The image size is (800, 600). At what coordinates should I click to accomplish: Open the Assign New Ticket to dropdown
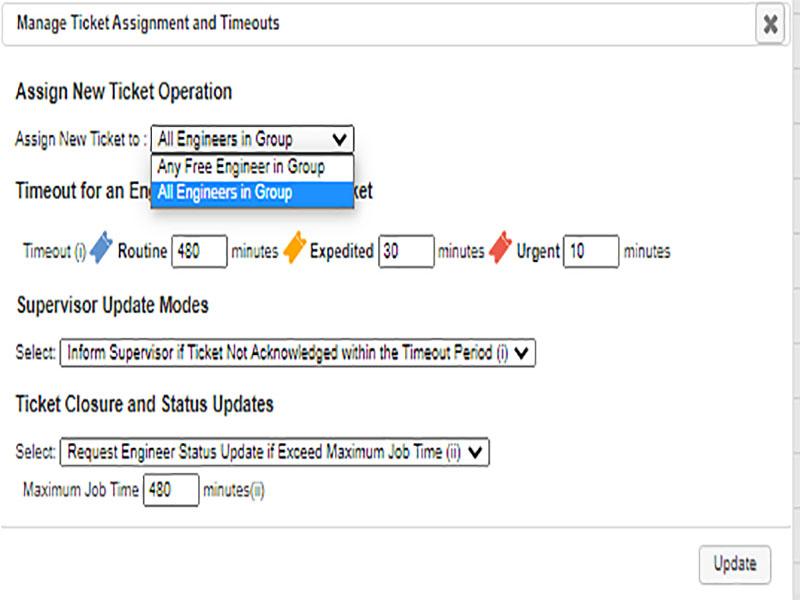[252, 139]
